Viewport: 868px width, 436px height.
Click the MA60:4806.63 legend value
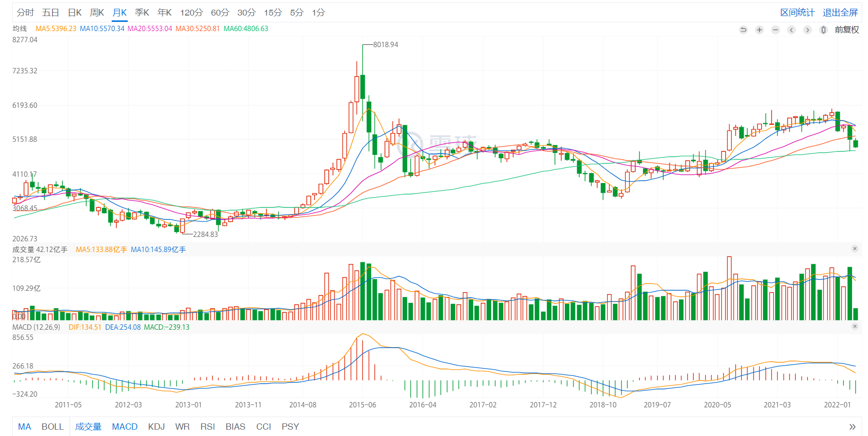(246, 29)
